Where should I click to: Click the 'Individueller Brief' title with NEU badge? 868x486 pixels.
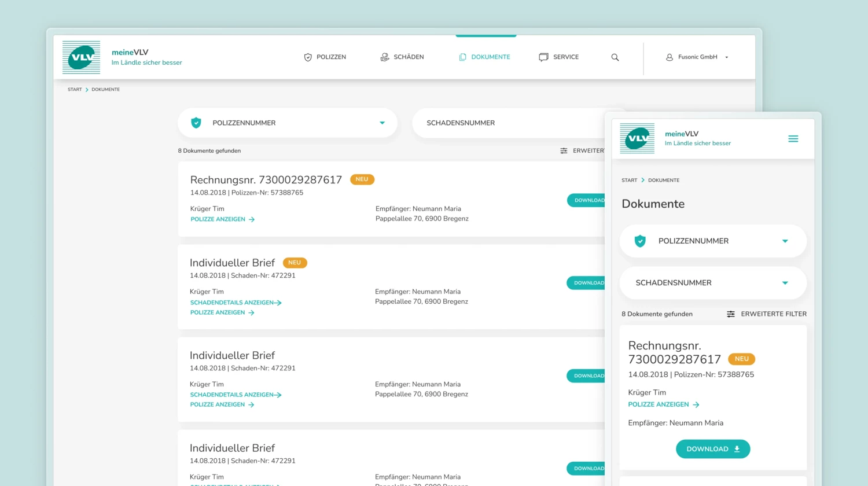(232, 263)
